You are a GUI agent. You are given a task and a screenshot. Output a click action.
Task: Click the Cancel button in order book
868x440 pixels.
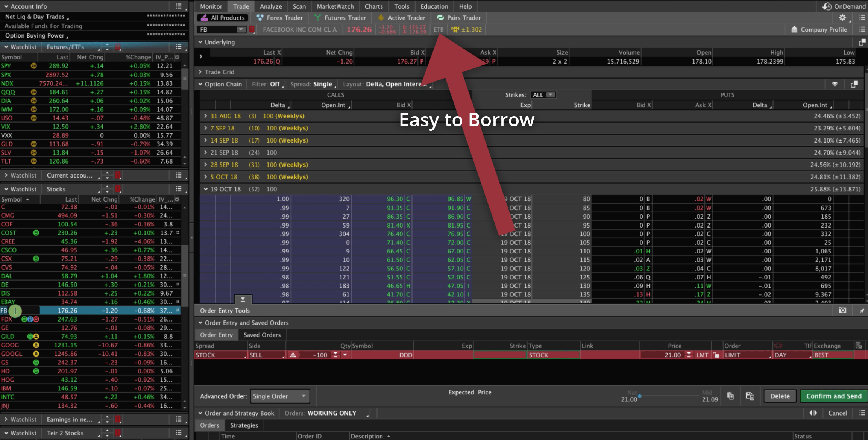pyautogui.click(x=838, y=413)
